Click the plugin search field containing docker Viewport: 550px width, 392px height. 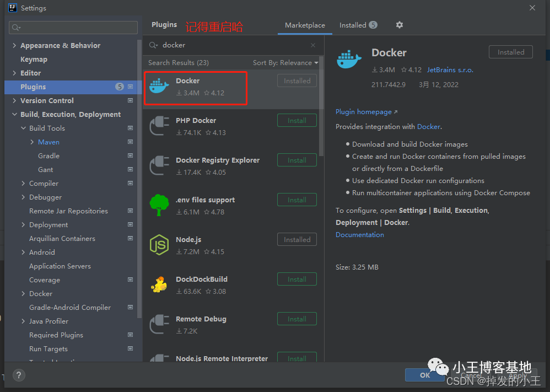click(233, 45)
